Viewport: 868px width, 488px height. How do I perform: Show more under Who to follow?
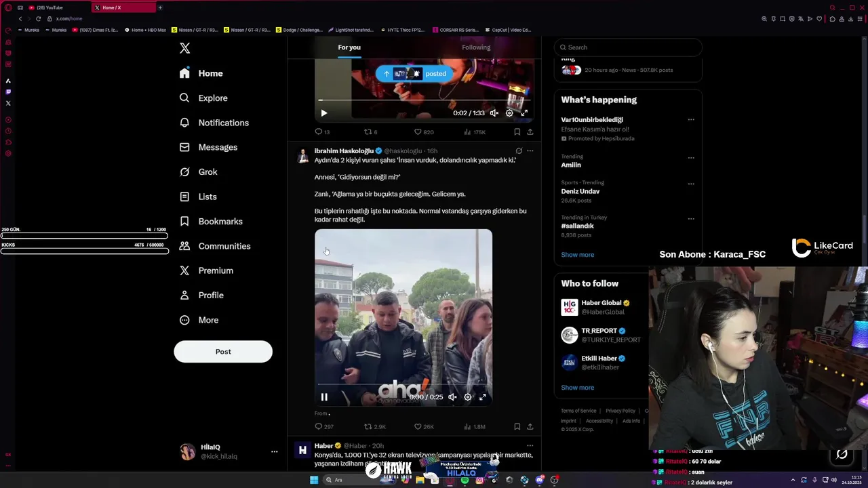click(577, 388)
